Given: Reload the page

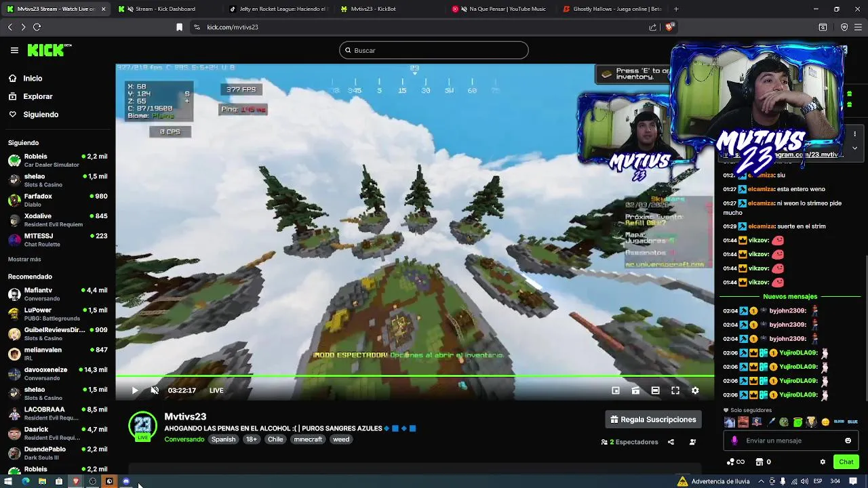Looking at the screenshot, I should coord(37,27).
